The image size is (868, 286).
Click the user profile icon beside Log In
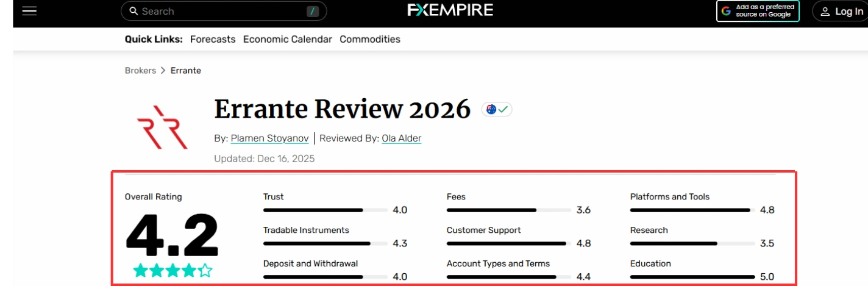click(825, 12)
